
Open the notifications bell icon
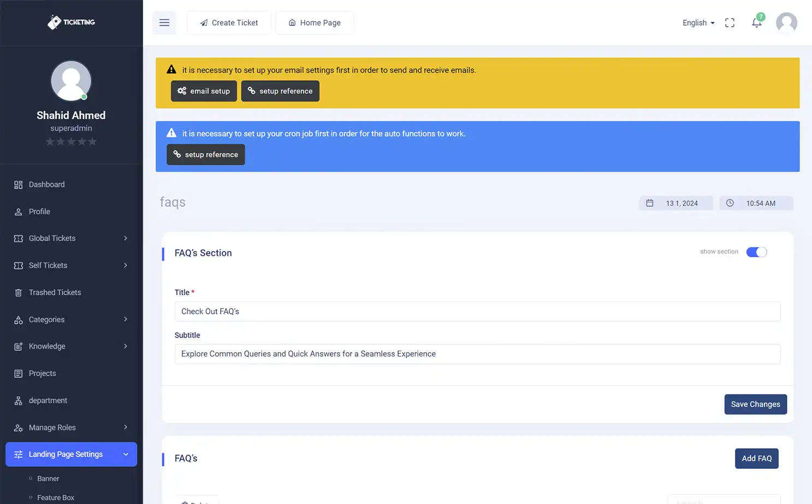[x=756, y=23]
